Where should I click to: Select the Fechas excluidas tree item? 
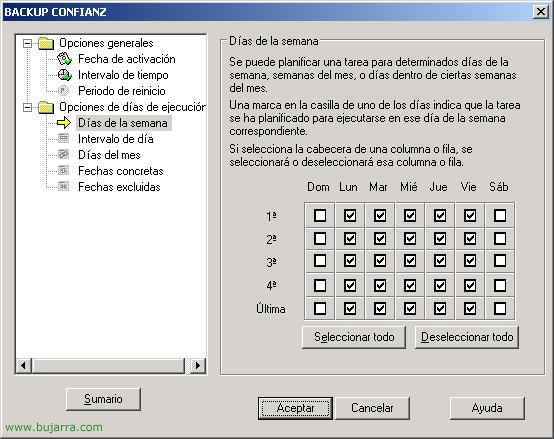pyautogui.click(x=119, y=186)
